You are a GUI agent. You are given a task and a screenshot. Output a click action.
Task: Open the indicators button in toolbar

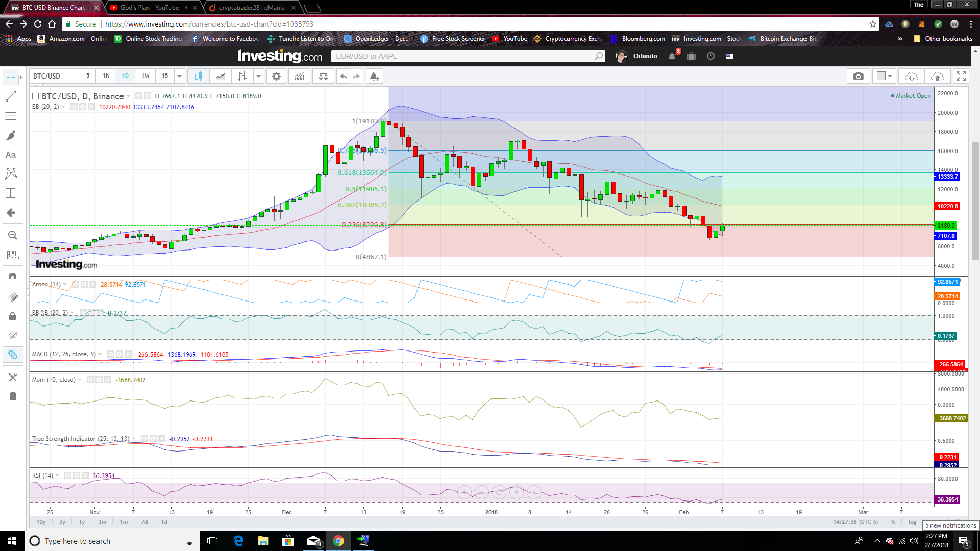pos(300,76)
